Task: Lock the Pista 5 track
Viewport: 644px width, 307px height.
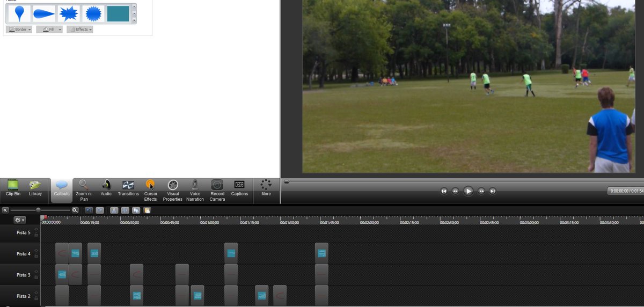Action: [36, 235]
